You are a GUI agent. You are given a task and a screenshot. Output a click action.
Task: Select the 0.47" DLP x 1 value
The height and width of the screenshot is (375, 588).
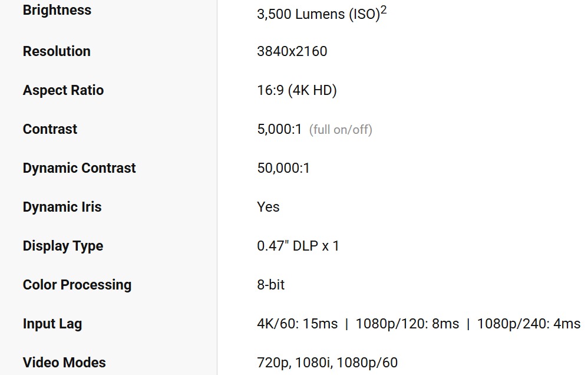click(x=298, y=246)
